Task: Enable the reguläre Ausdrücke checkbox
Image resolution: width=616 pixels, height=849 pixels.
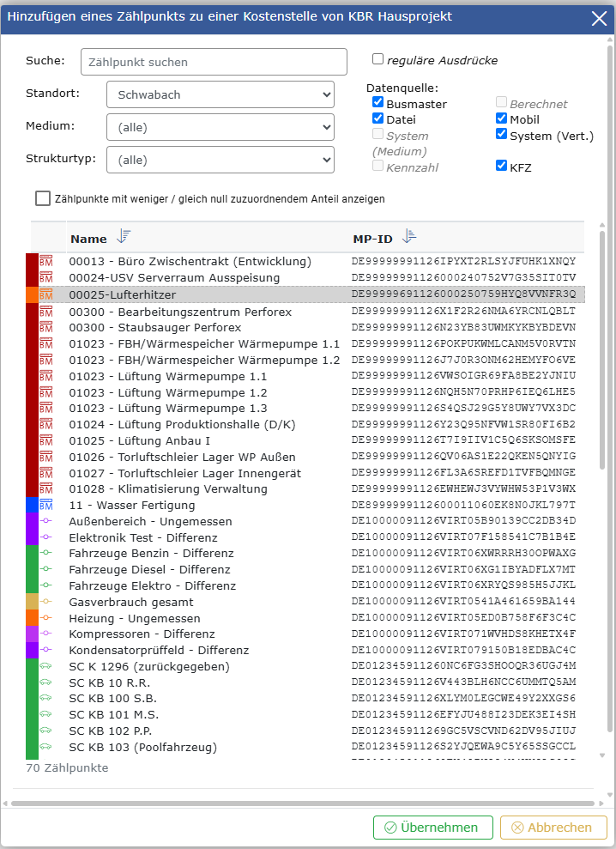Action: tap(377, 59)
